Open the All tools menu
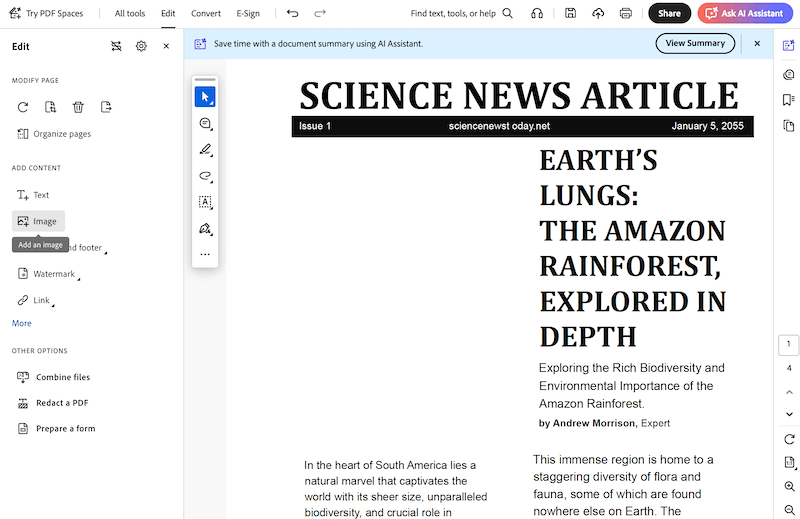Screen dimensions: 800x519 [x=130, y=13]
